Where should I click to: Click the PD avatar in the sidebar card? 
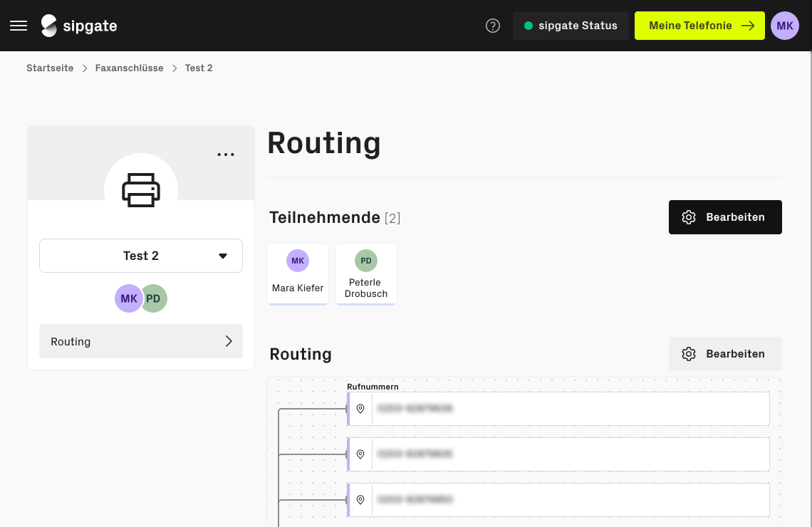click(x=155, y=298)
